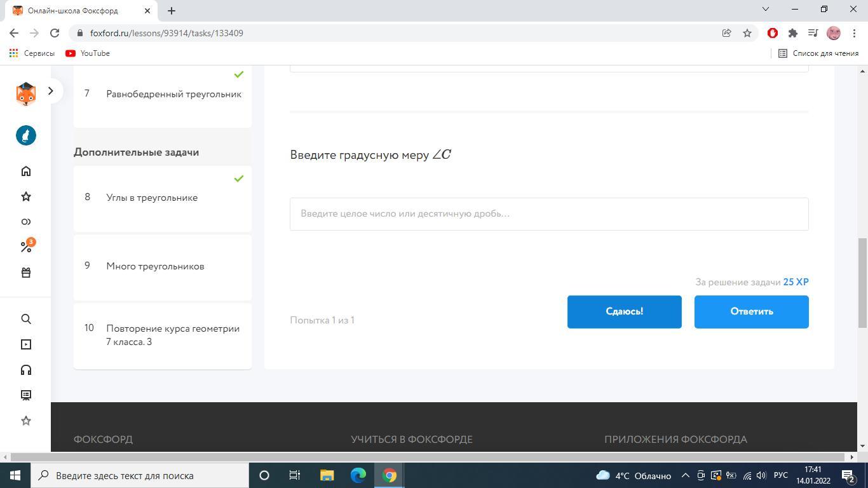Screen dimensions: 868x488
Task: Open the volume control in system tray
Action: click(x=761, y=475)
